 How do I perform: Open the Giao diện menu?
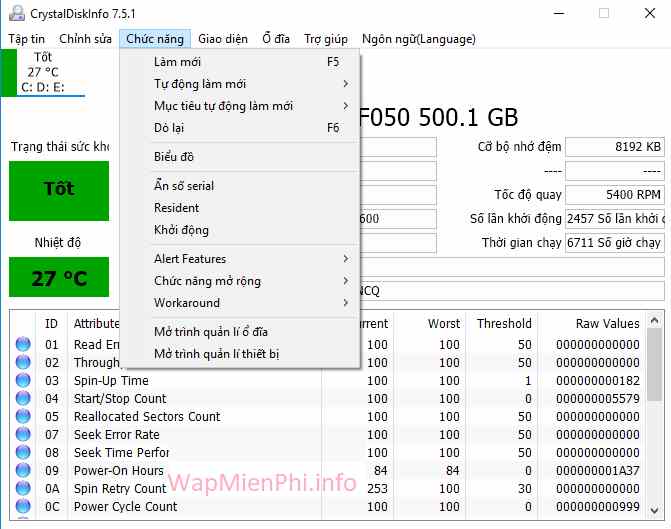pos(223,39)
